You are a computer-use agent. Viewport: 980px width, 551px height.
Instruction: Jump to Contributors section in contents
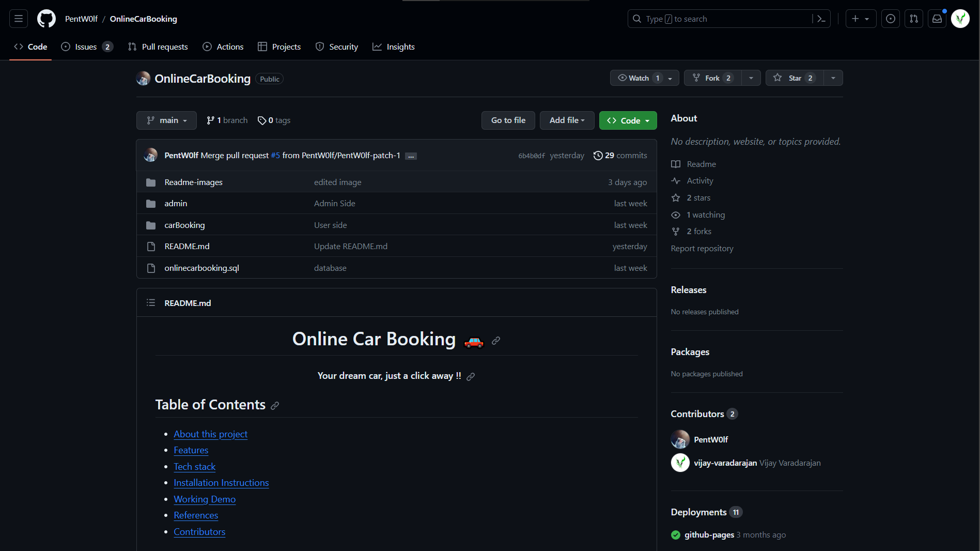tap(199, 532)
